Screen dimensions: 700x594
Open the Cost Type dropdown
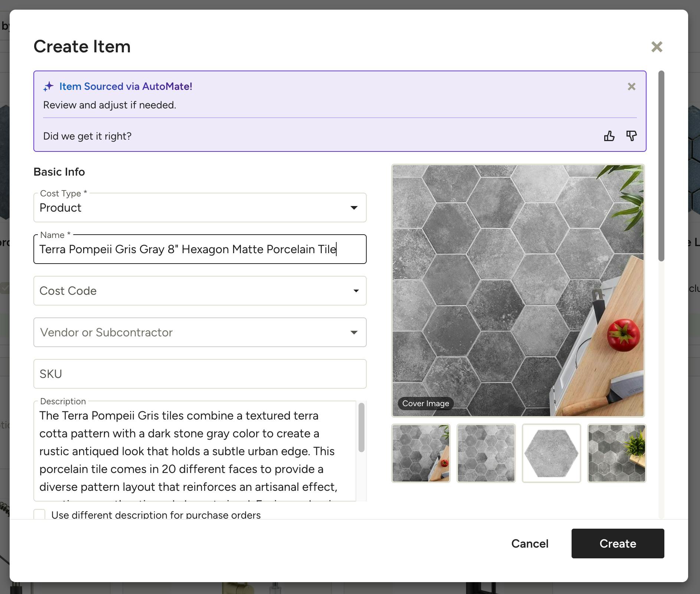tap(200, 208)
